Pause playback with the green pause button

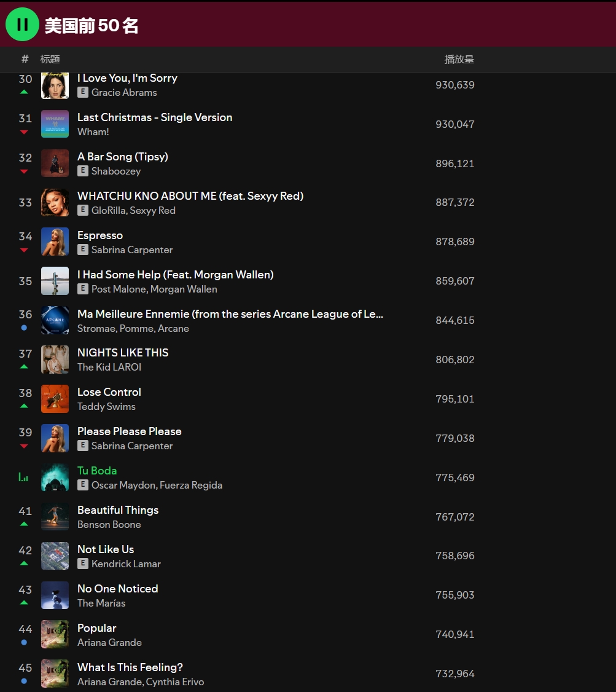(22, 25)
